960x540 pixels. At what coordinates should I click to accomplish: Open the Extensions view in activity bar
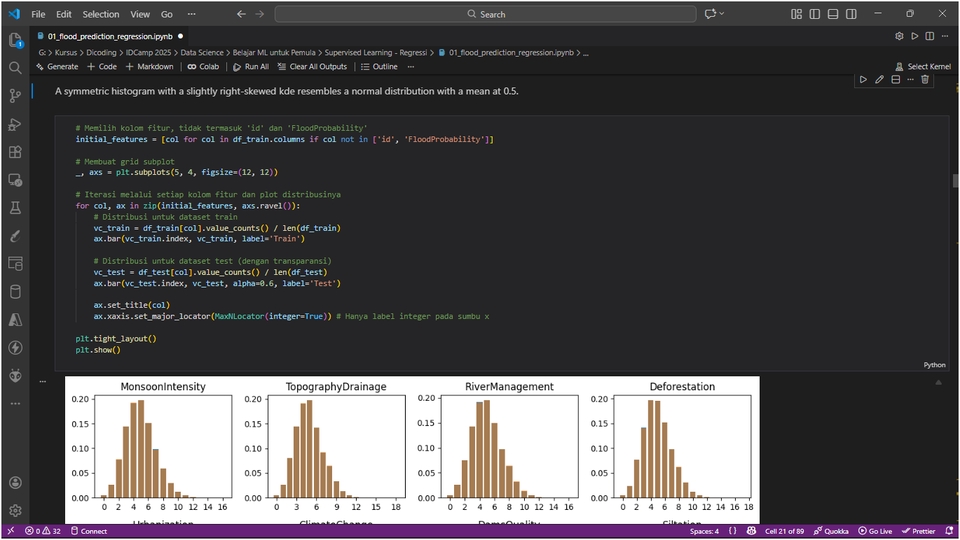(x=15, y=152)
